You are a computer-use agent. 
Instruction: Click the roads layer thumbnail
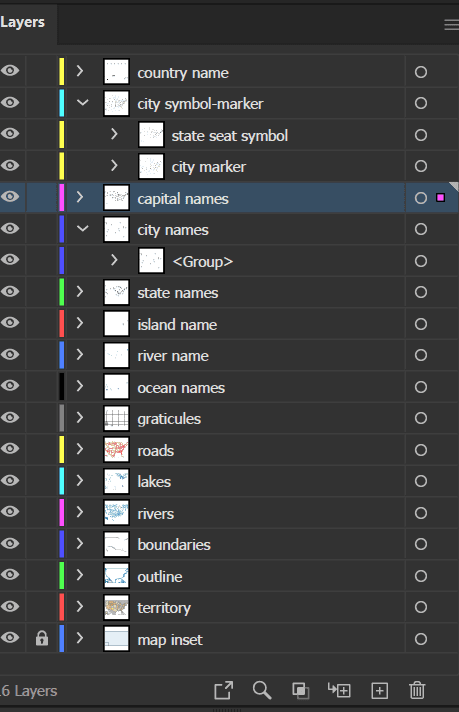point(117,449)
